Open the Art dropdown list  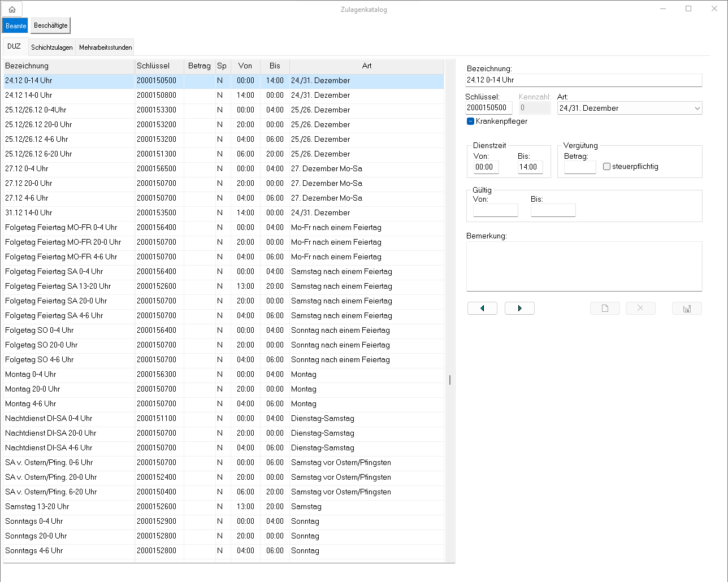coord(697,108)
